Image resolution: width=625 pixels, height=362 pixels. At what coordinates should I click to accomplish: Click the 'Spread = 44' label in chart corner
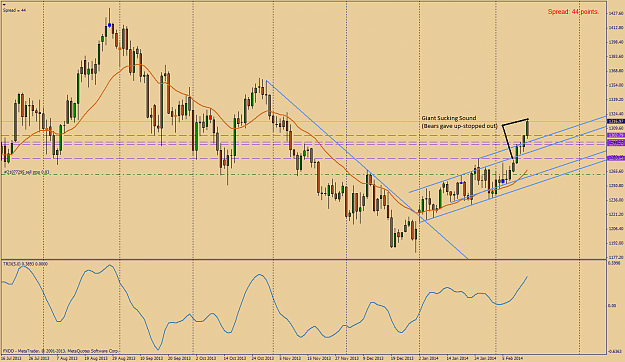point(15,10)
